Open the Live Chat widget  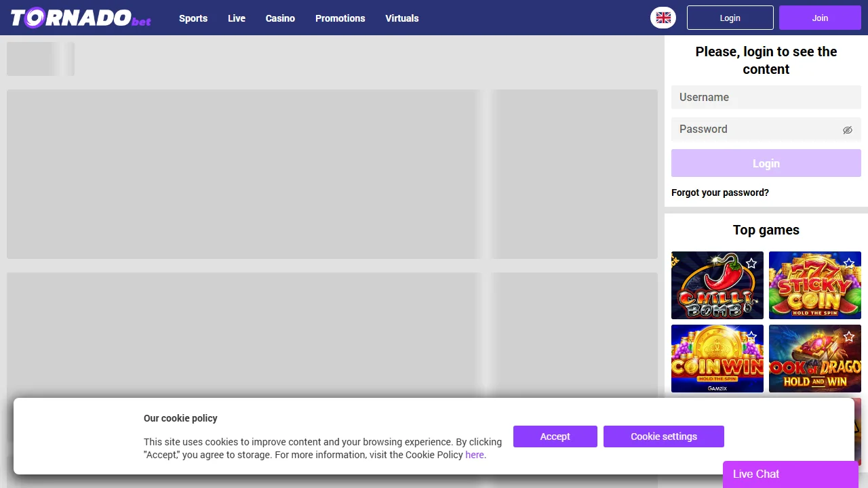(791, 474)
